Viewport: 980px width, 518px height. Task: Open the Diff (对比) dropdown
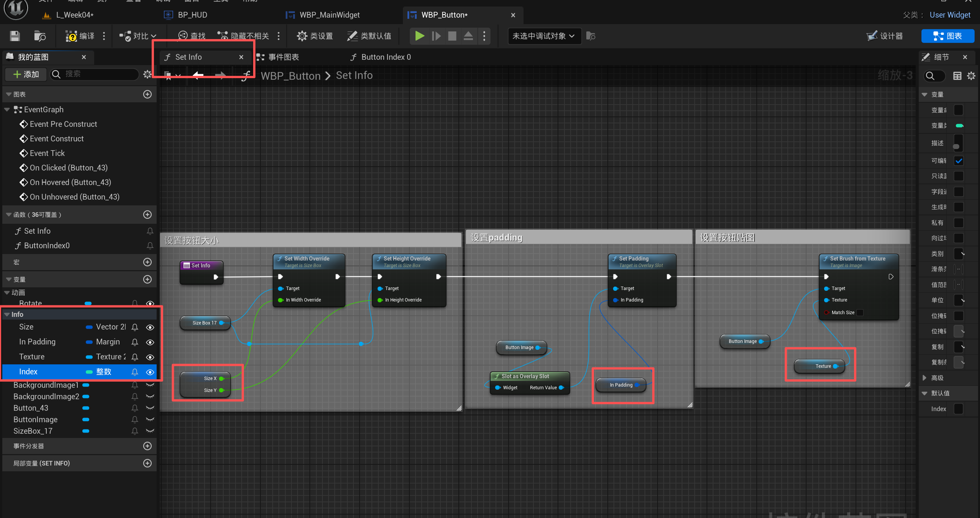[138, 36]
